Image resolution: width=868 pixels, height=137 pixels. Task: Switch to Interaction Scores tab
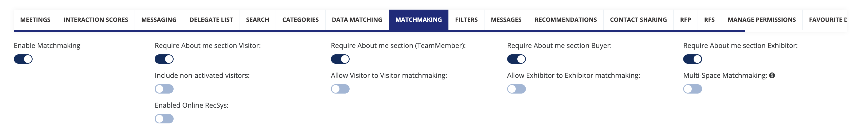pyautogui.click(x=96, y=20)
